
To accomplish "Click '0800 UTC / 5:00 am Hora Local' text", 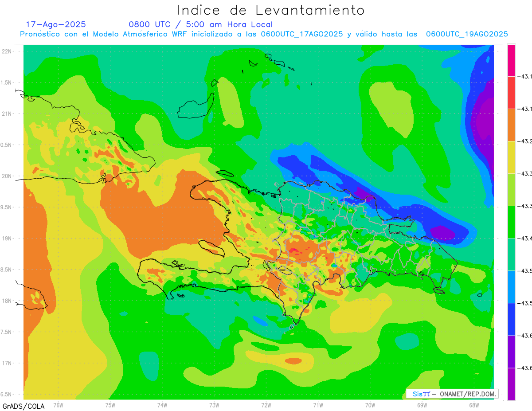I will [201, 24].
